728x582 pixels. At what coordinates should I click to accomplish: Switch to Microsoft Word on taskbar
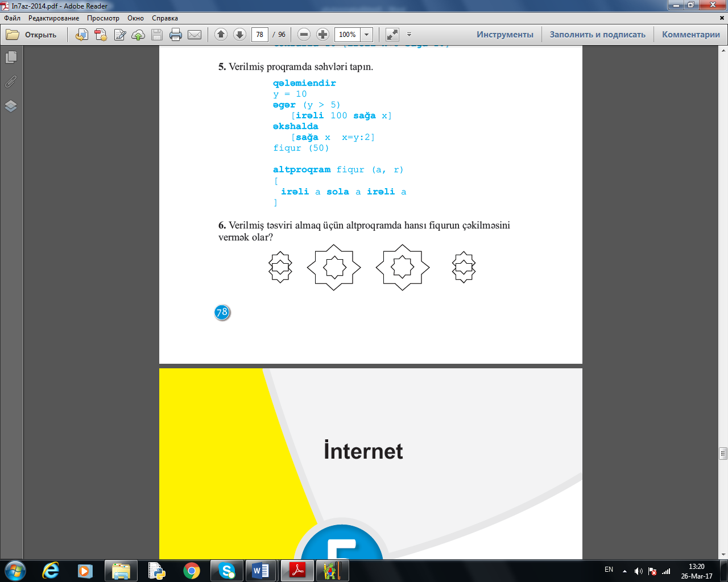pyautogui.click(x=261, y=571)
